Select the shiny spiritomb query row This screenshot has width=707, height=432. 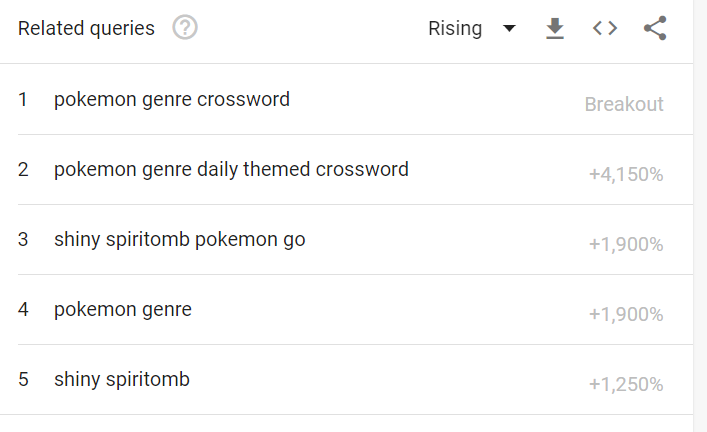[346, 380]
